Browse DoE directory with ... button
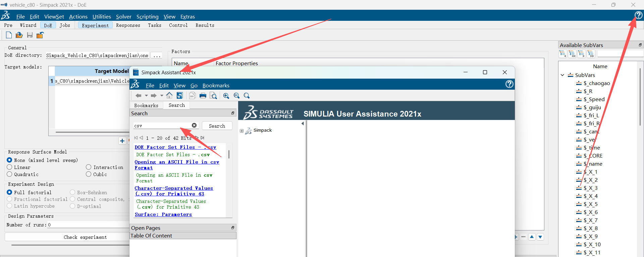The width and height of the screenshot is (644, 257). 157,55
